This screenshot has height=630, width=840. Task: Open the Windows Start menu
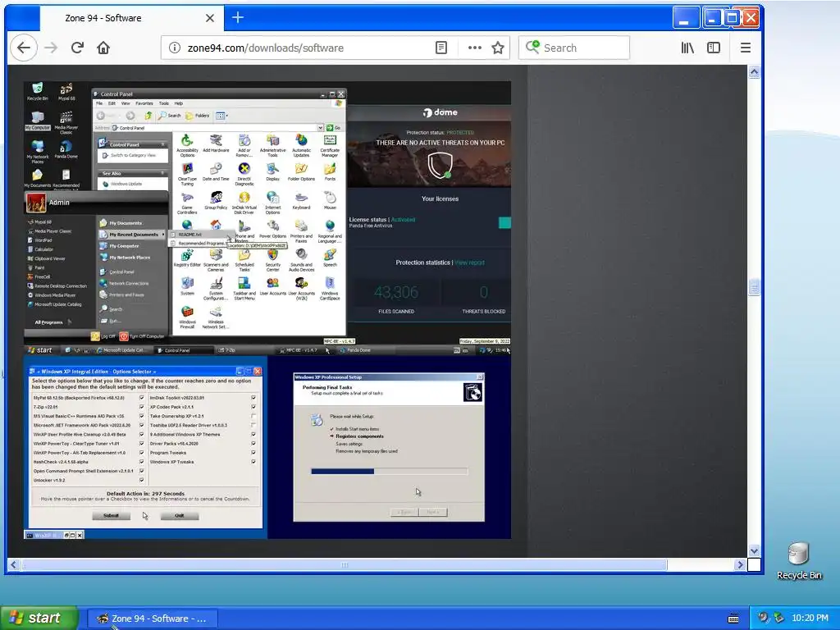click(39, 618)
